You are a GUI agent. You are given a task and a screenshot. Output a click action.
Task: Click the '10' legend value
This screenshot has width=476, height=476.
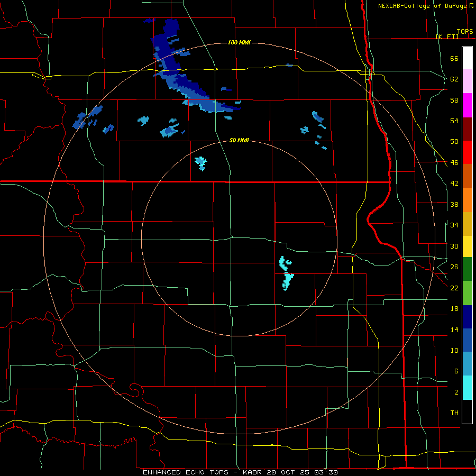tap(454, 350)
